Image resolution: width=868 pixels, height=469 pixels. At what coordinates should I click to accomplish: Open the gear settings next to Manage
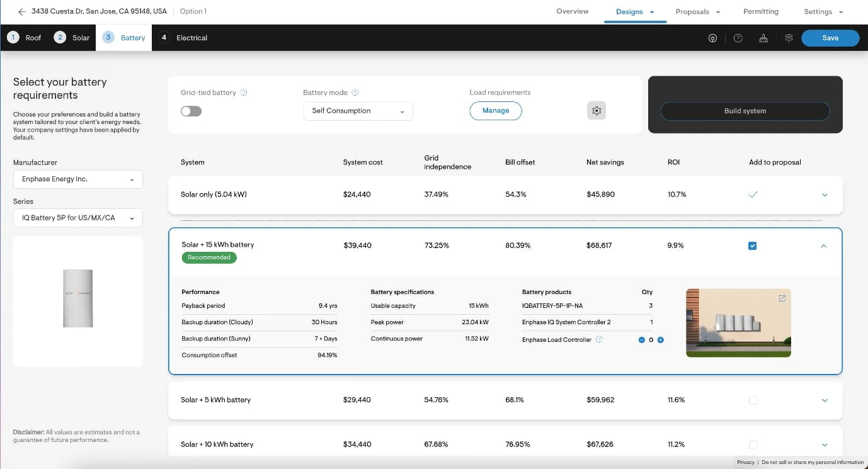click(x=597, y=111)
